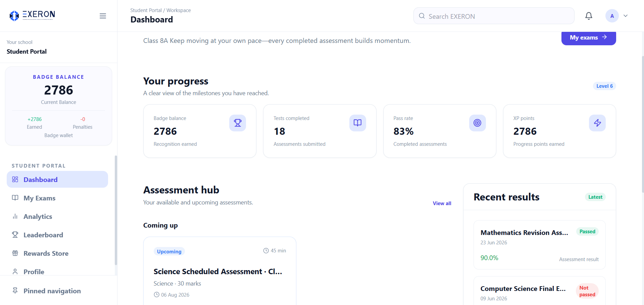Click trophy icon in Badge balance card
The height and width of the screenshot is (305, 644).
[238, 123]
